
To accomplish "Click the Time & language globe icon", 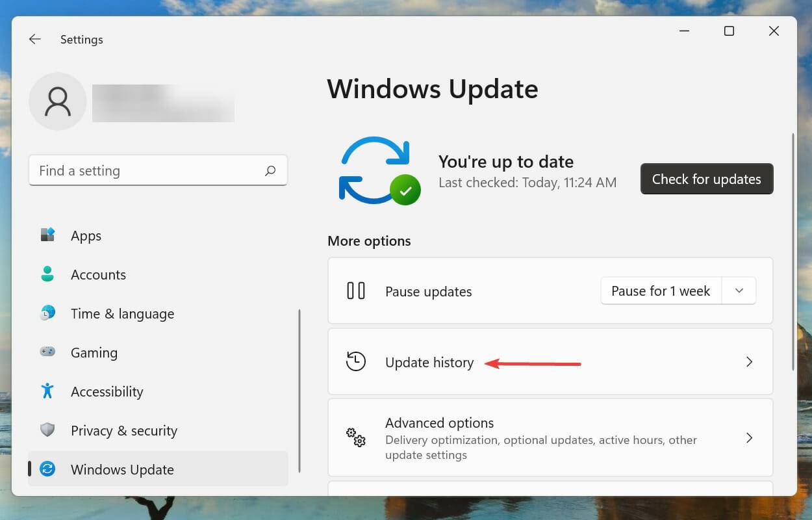I will tap(47, 313).
